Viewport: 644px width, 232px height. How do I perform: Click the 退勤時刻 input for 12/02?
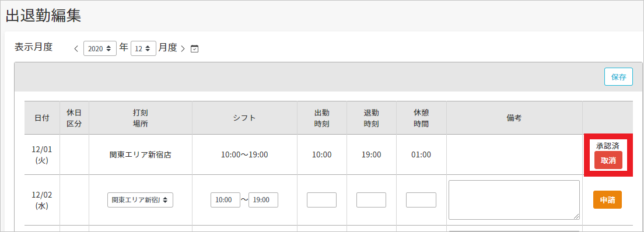point(371,200)
